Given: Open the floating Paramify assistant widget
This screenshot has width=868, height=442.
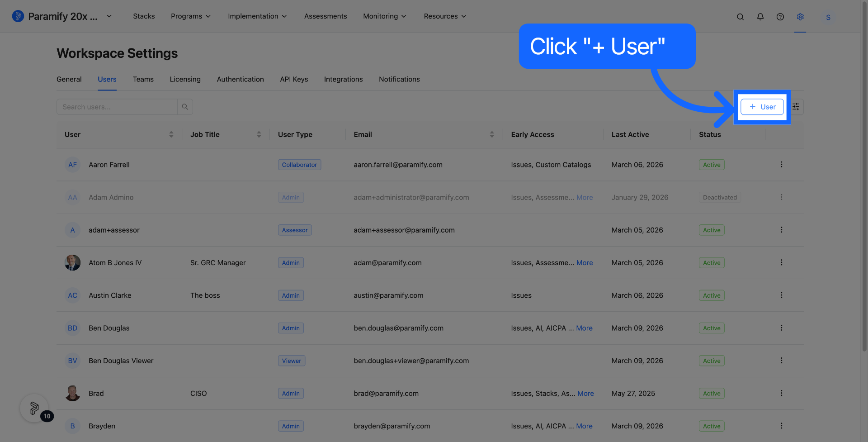Looking at the screenshot, I should pyautogui.click(x=34, y=408).
